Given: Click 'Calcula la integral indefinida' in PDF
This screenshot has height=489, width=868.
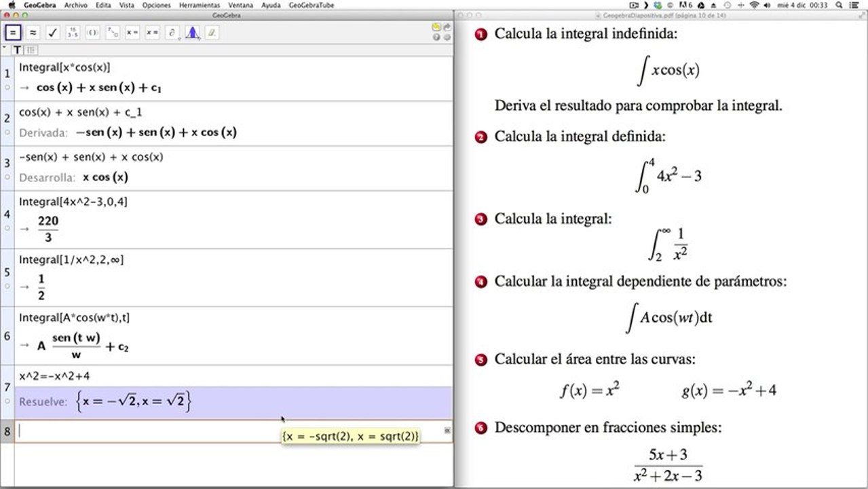Looking at the screenshot, I should [x=586, y=34].
